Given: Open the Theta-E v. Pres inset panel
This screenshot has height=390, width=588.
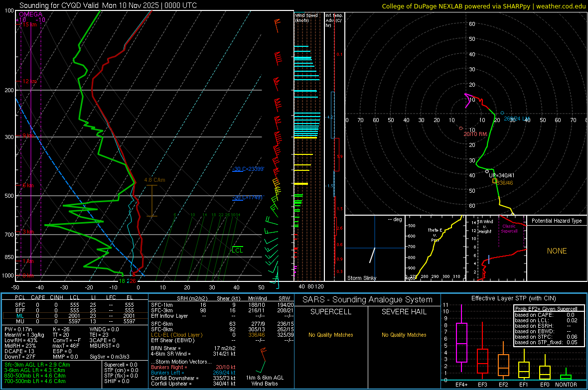Looking at the screenshot, I should point(434,249).
